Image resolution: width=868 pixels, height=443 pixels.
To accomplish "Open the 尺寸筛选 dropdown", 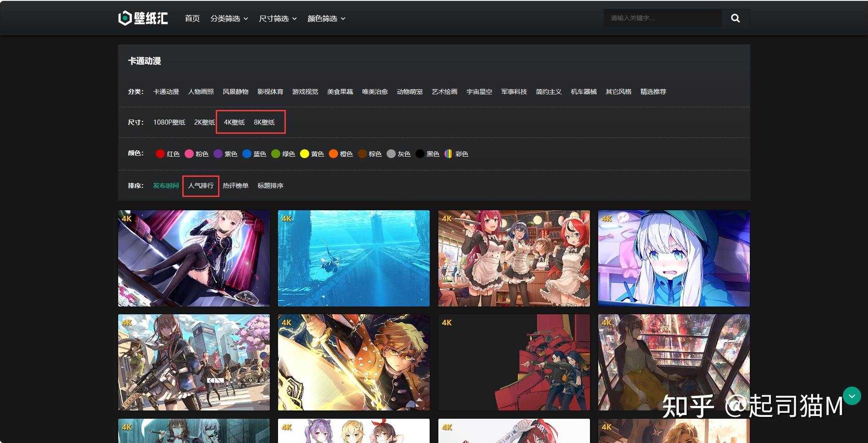I will (x=275, y=18).
